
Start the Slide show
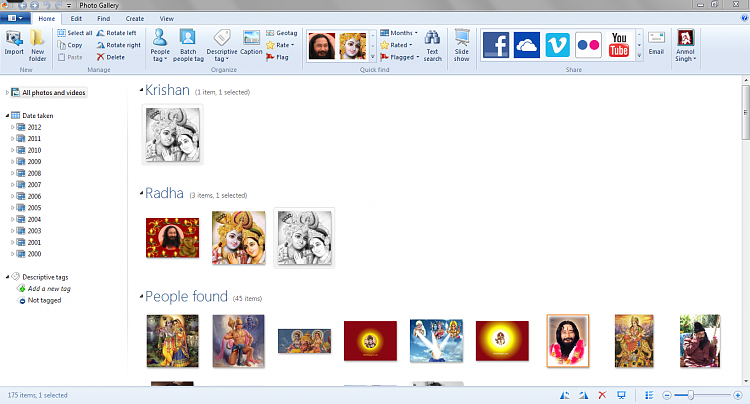462,45
